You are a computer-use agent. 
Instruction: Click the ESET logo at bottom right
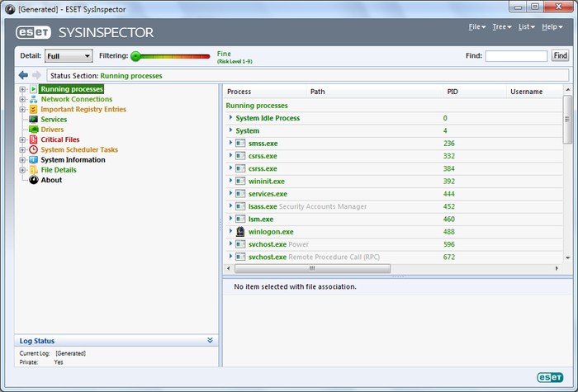tap(550, 377)
